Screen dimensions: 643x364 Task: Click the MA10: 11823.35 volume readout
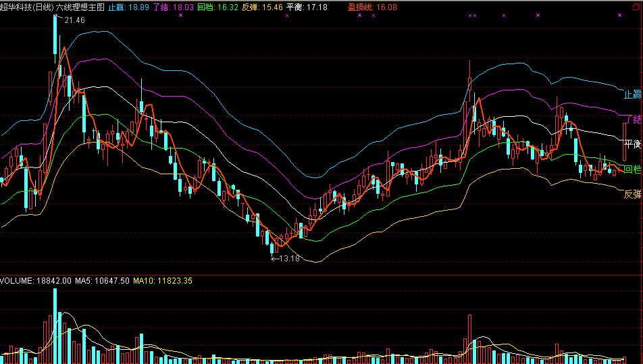coord(162,281)
